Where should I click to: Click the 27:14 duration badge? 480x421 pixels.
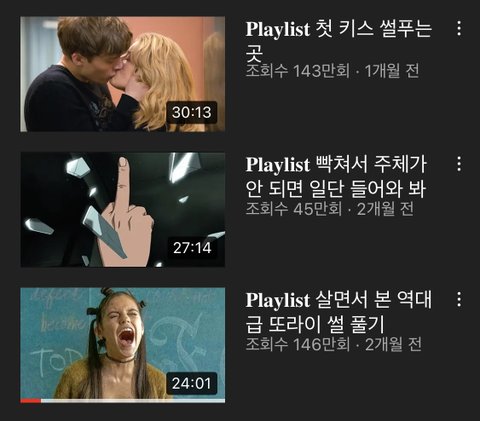pyautogui.click(x=192, y=248)
